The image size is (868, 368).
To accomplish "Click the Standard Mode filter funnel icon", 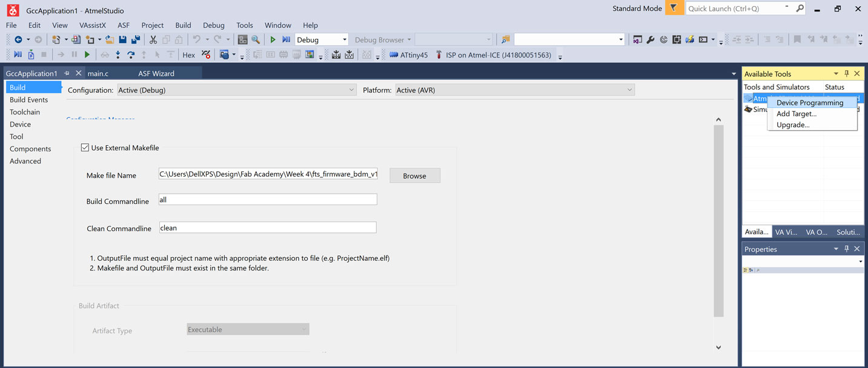I will (x=674, y=8).
